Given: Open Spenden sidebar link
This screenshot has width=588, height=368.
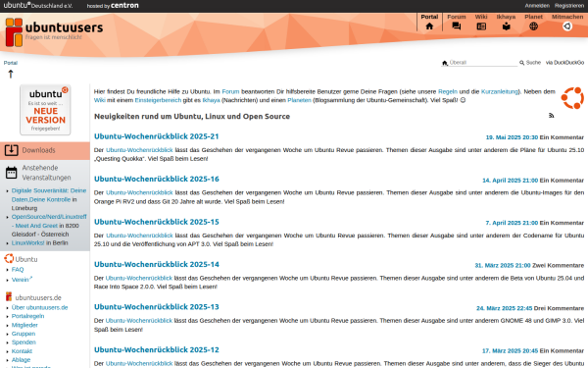Looking at the screenshot, I should [24, 342].
